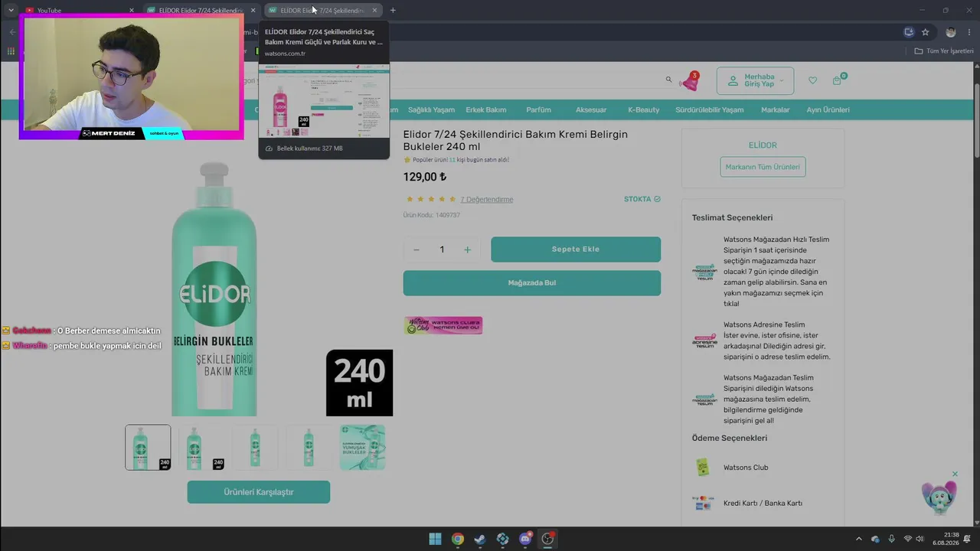Open the Ayın Ürünleri menu
This screenshot has height=551, width=980.
click(828, 109)
